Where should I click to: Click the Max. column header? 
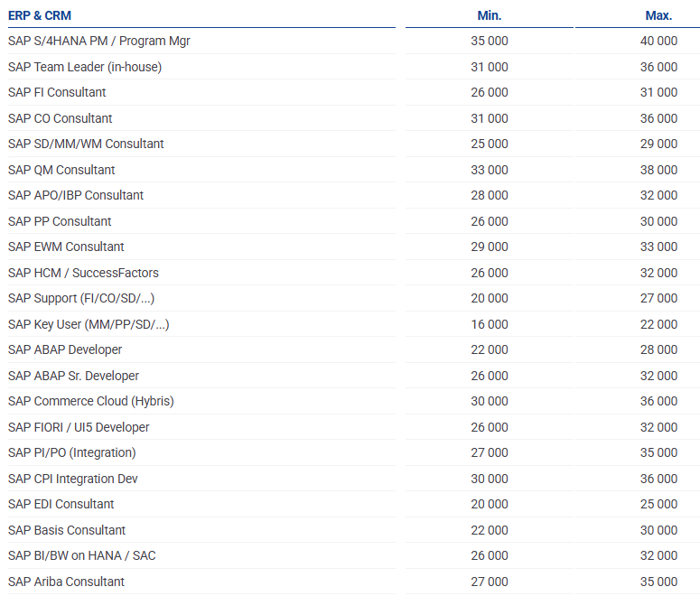pyautogui.click(x=658, y=15)
